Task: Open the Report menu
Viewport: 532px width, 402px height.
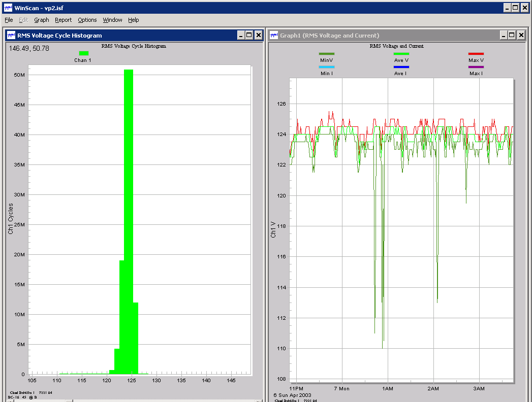Action: (63, 20)
